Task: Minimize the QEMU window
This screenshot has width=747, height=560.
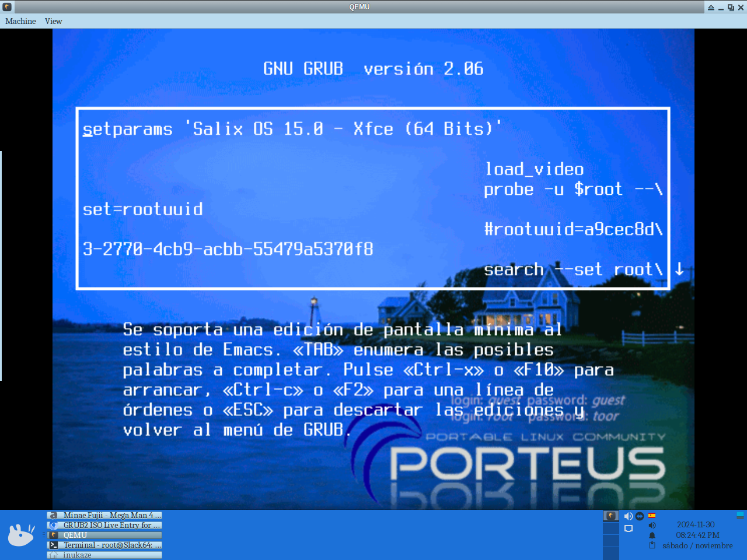Action: pos(721,8)
